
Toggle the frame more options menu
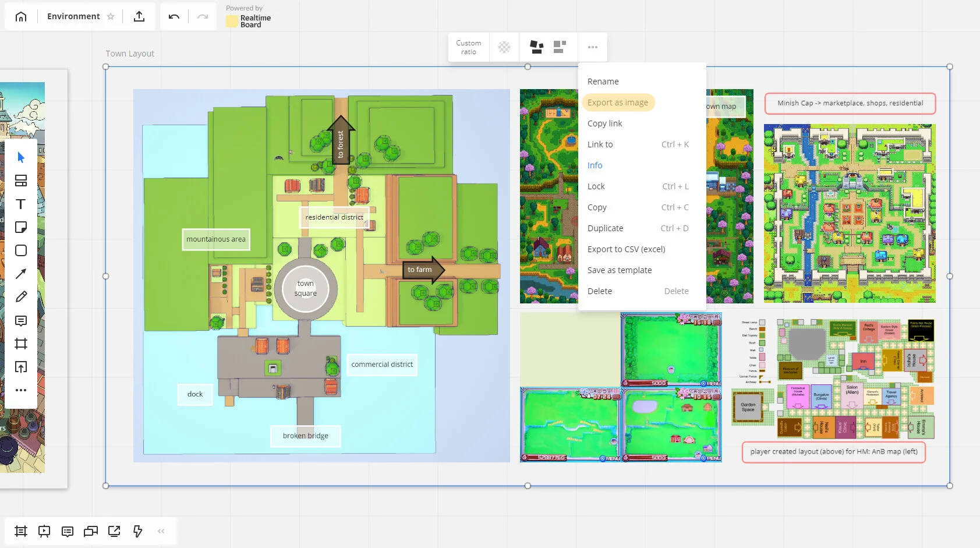tap(593, 47)
